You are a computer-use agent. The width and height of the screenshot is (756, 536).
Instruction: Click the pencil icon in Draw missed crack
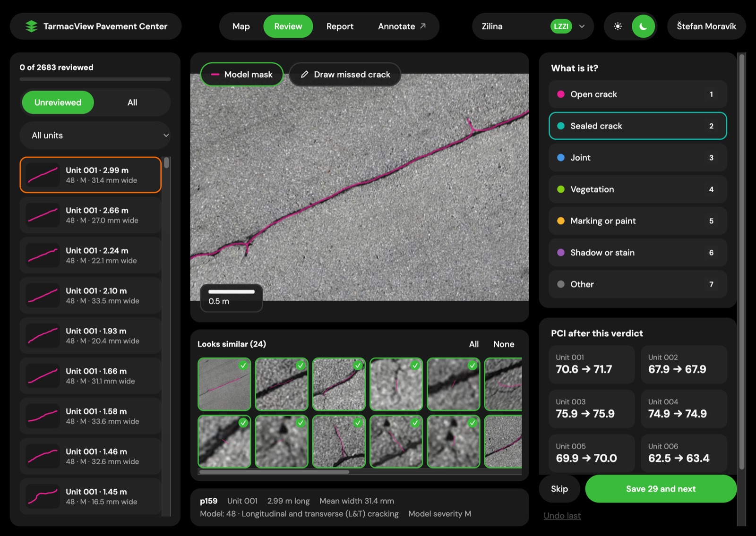click(x=305, y=75)
